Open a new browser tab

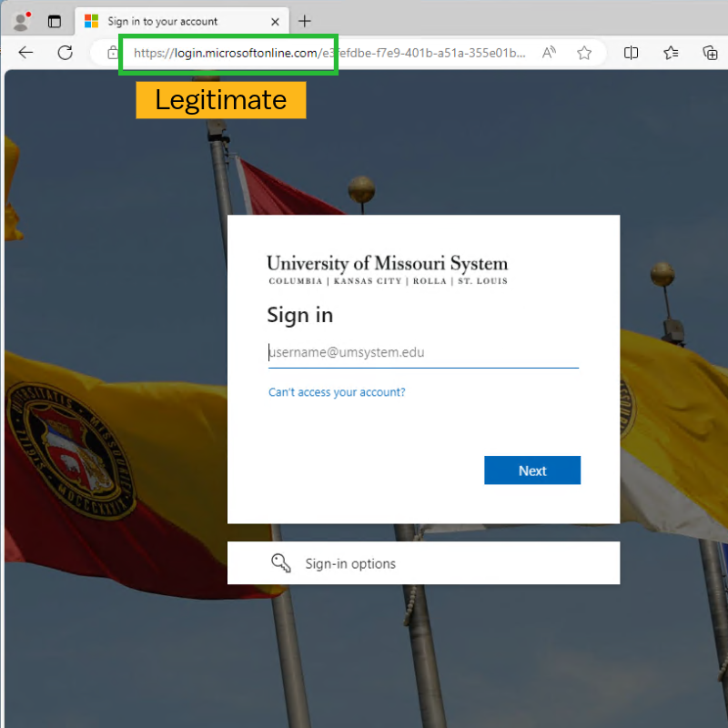click(304, 20)
